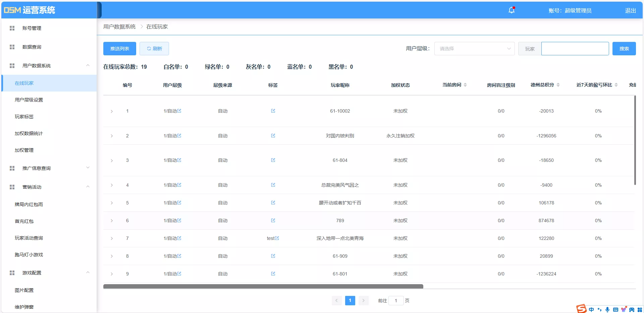Click the Sogou keyboard icon in the system tray
The image size is (644, 313).
click(616, 309)
